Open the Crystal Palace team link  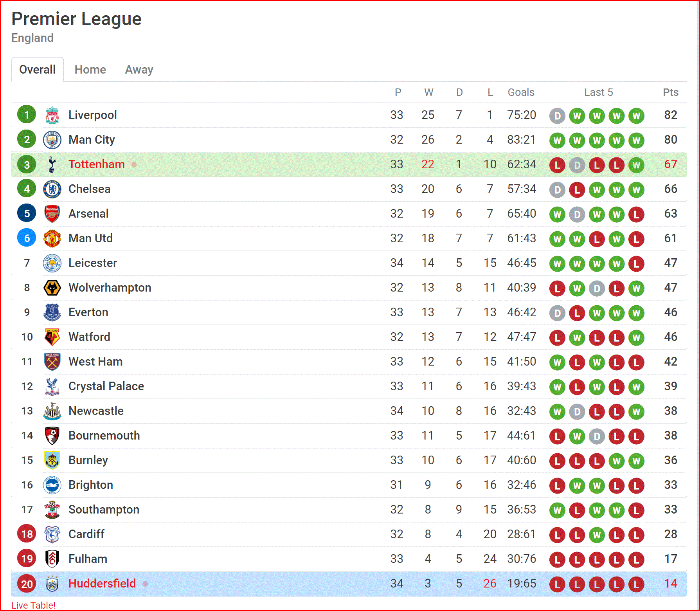coord(106,386)
